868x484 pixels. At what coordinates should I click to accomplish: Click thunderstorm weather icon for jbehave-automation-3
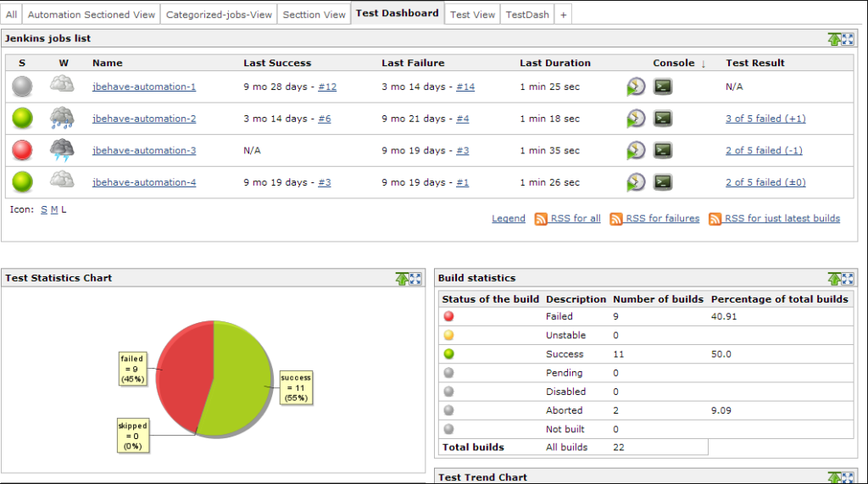click(62, 149)
